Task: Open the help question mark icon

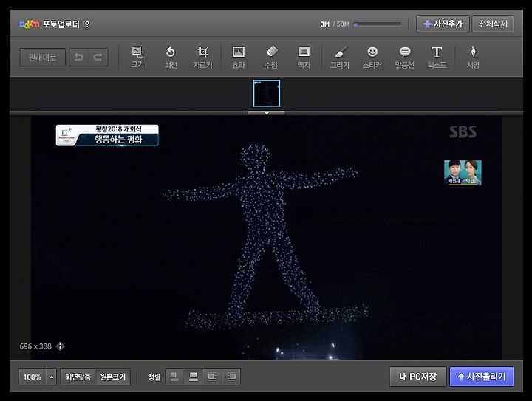Action: (87, 24)
